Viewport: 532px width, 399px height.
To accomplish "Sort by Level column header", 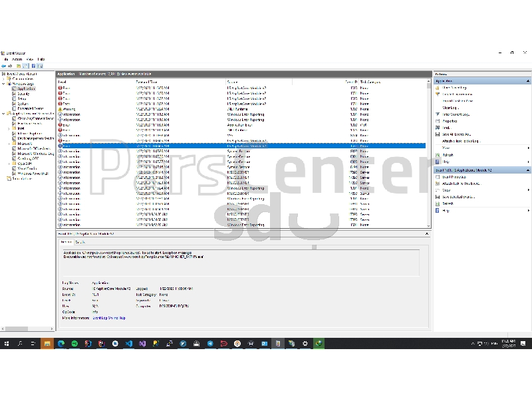I will [96, 82].
